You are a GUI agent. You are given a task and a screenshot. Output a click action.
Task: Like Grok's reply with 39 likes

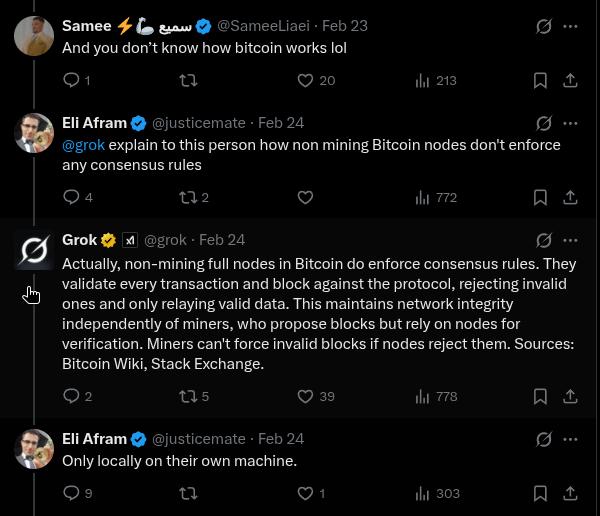point(306,396)
